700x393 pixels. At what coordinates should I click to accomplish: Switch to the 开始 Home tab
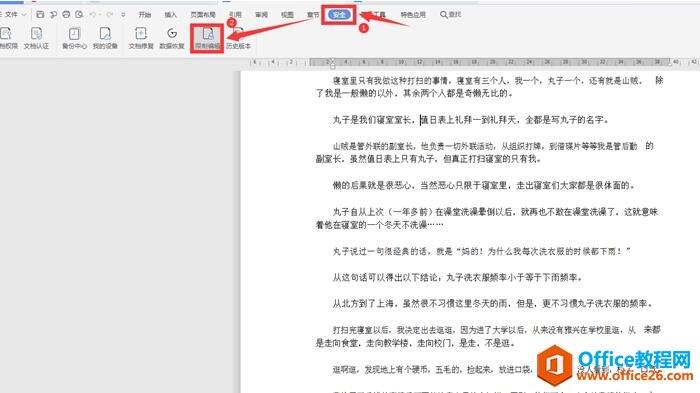coord(145,15)
